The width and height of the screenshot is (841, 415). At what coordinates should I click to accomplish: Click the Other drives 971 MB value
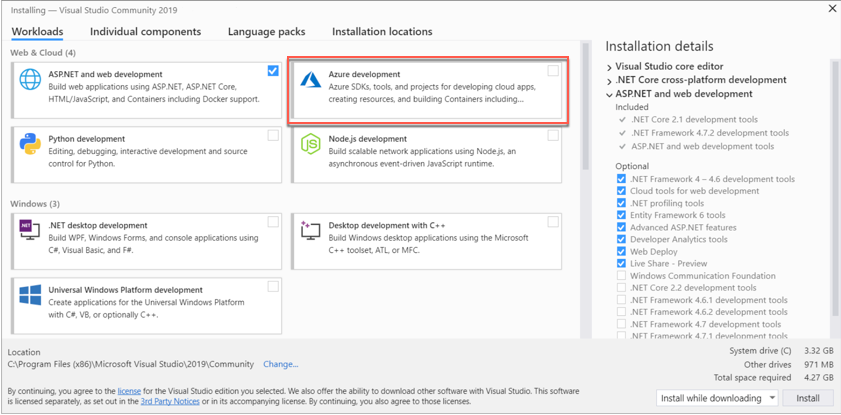[818, 364]
